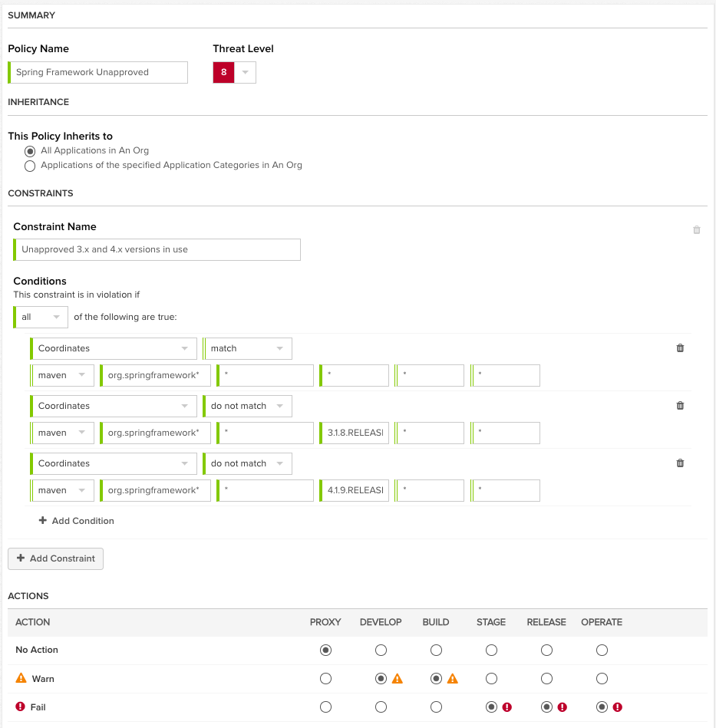Remove the 4.1.9.RELEASE do not match condition
The width and height of the screenshot is (716, 728).
tap(679, 463)
